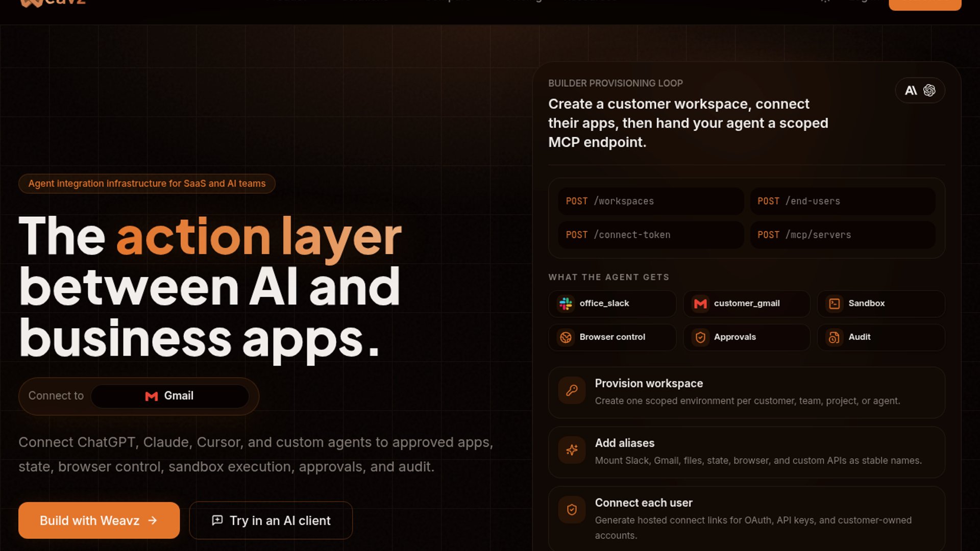Click 'Mount Slack, Gmail, files' description text

coord(758,461)
